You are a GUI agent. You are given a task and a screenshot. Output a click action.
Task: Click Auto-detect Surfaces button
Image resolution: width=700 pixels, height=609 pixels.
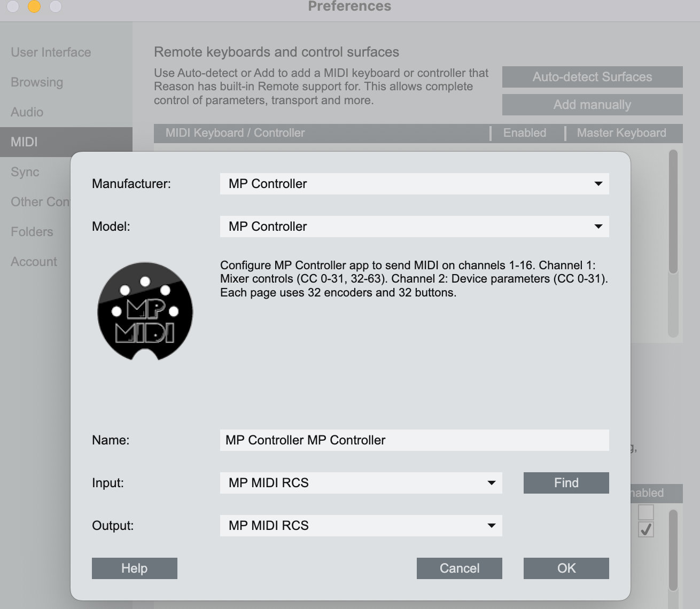(x=592, y=77)
